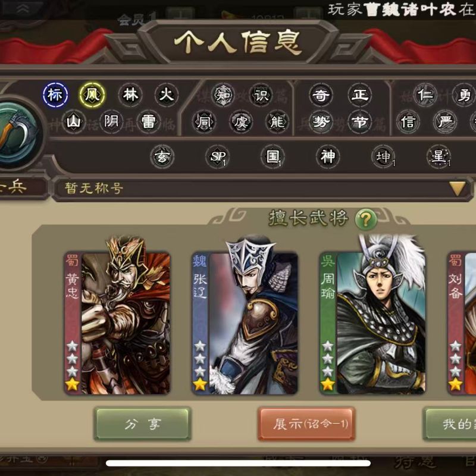The image size is (476, 476).
Task: Expand the 暂无称号 title dropdown arrow
Action: coord(458,189)
